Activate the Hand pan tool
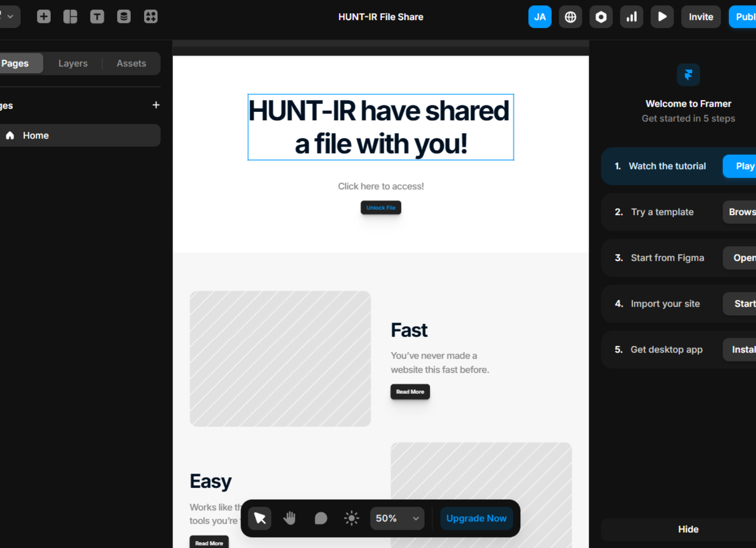756x548 pixels. pyautogui.click(x=289, y=518)
